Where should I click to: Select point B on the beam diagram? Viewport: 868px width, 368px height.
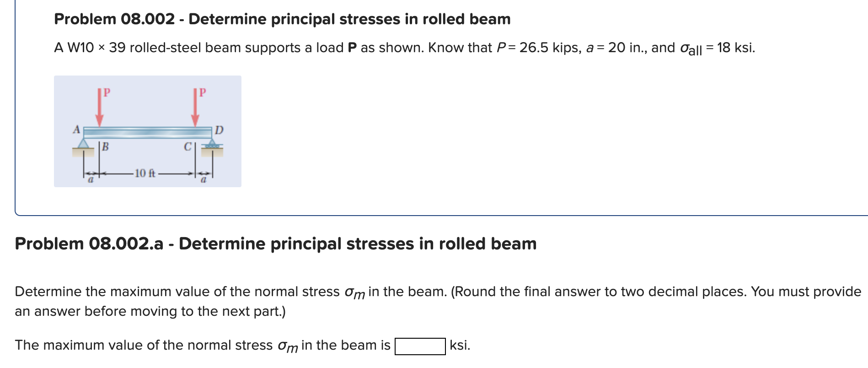click(x=104, y=146)
